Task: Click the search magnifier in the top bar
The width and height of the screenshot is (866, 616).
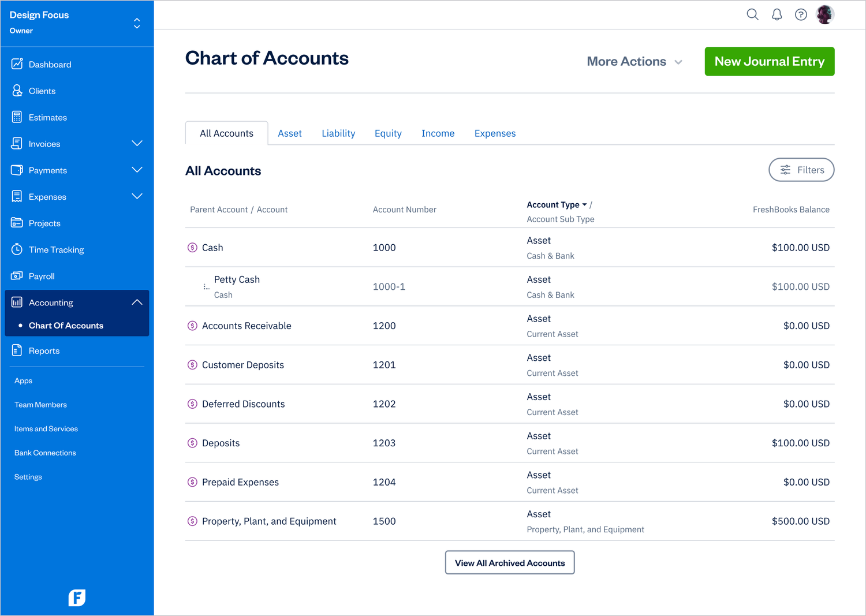Action: pos(752,14)
